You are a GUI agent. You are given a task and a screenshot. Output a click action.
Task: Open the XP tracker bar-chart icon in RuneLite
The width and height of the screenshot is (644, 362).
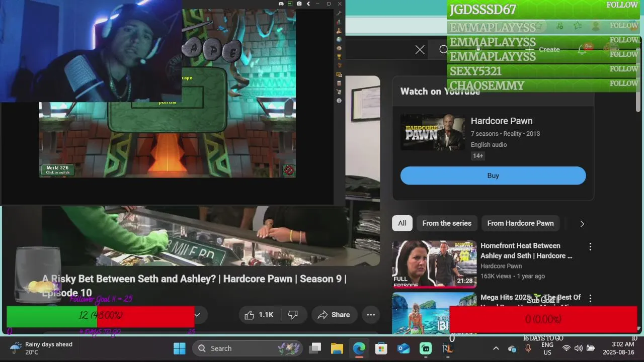click(339, 22)
